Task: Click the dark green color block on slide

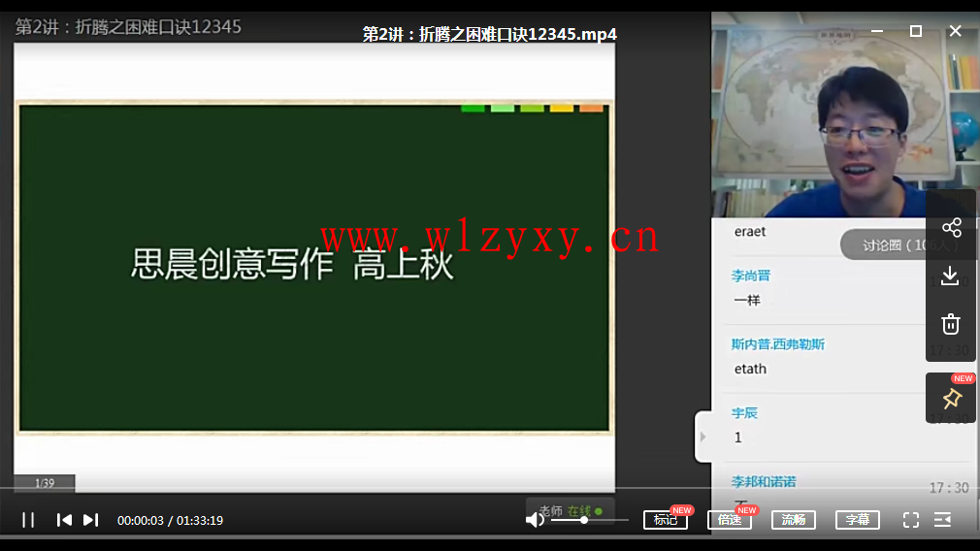Action: coord(473,109)
